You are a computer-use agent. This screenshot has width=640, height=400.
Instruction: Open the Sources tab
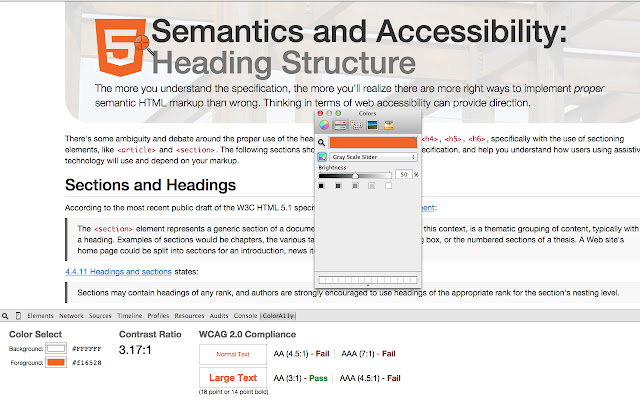tap(100, 316)
